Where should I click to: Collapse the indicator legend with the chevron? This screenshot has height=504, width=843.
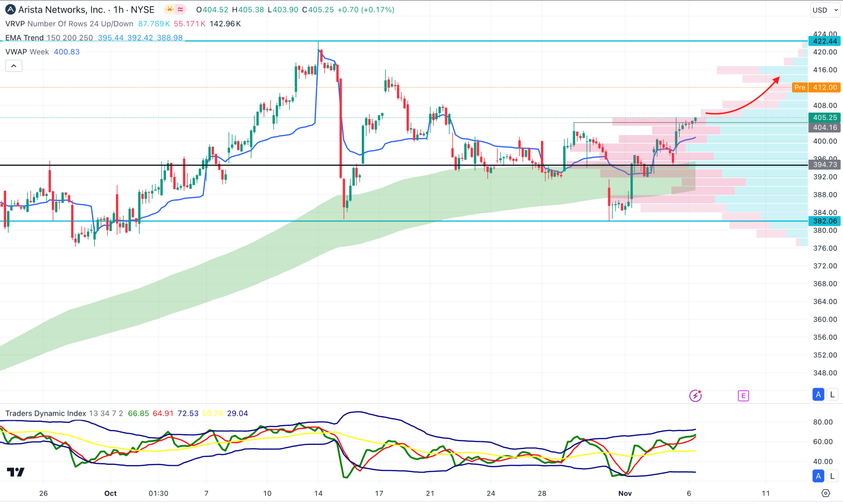[14, 66]
